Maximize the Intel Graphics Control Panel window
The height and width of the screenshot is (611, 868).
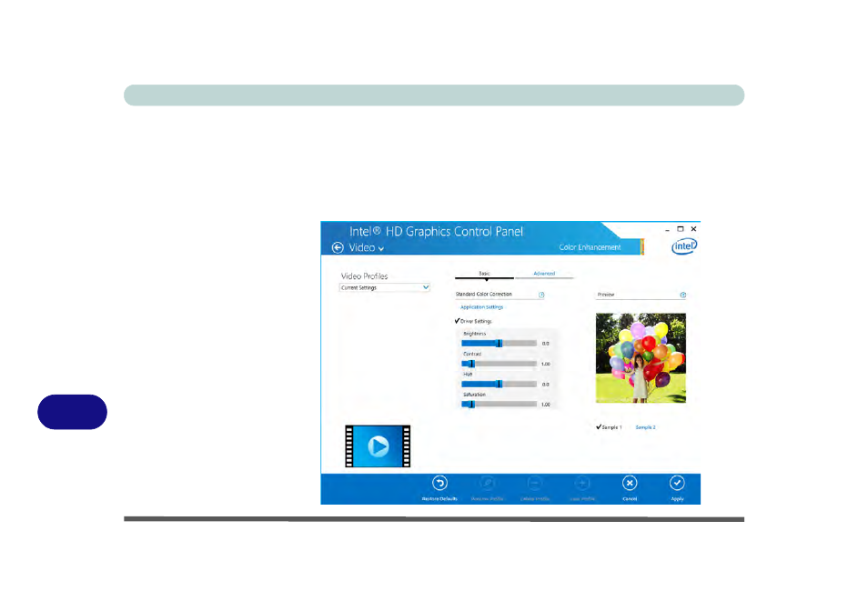tap(681, 229)
